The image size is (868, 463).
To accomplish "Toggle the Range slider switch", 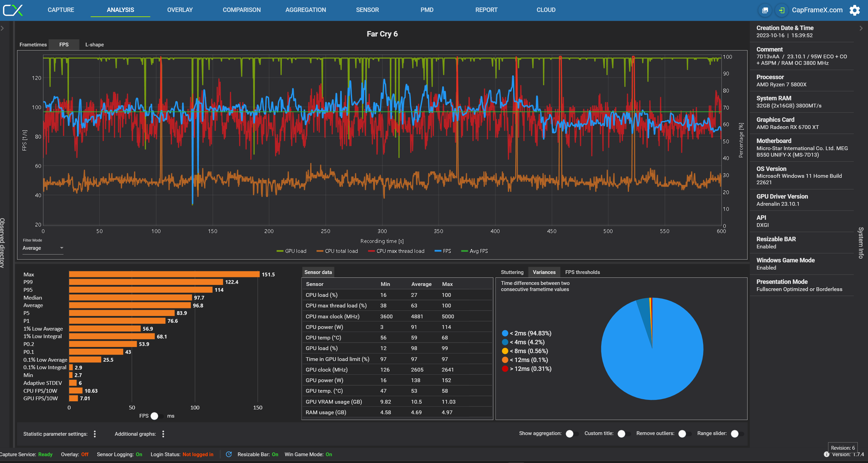I will 737,434.
